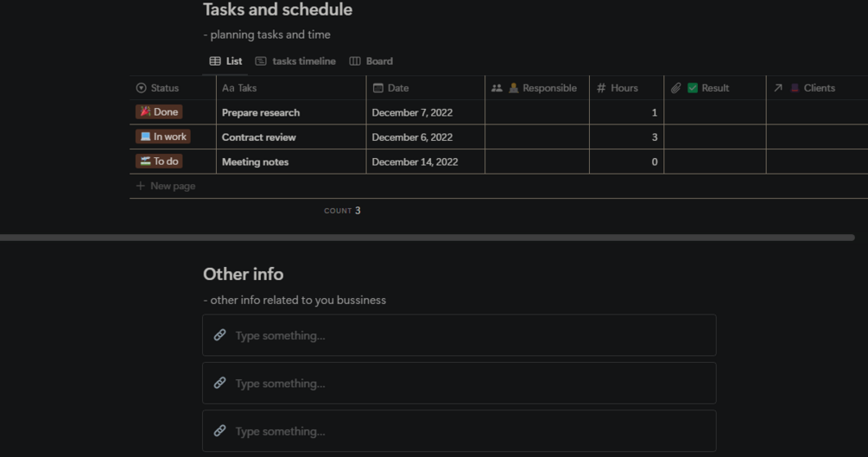This screenshot has height=457, width=868.
Task: Open the Contract review task
Action: pos(259,137)
